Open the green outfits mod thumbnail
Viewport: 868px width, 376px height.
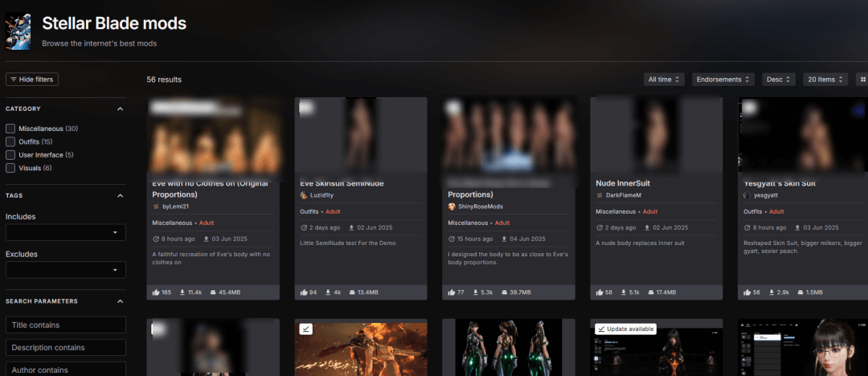pyautogui.click(x=508, y=347)
